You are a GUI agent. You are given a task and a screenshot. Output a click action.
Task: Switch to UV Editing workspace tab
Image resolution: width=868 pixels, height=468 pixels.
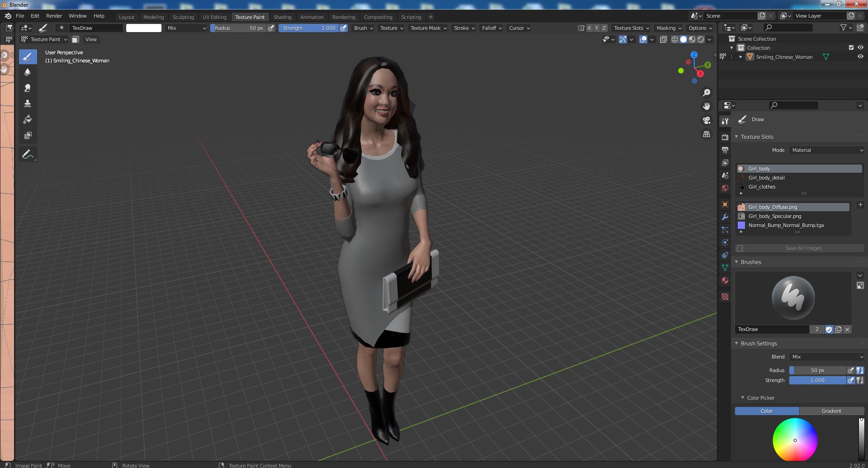pos(214,17)
